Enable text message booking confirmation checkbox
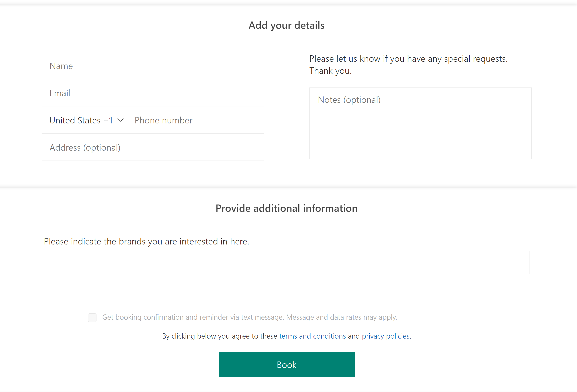577x392 pixels. click(92, 318)
